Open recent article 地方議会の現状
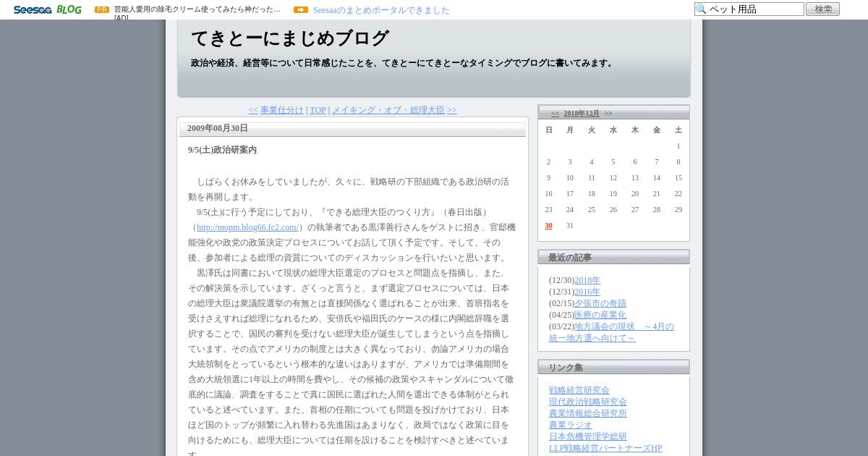Viewport: 868px width, 456px height. (x=611, y=332)
